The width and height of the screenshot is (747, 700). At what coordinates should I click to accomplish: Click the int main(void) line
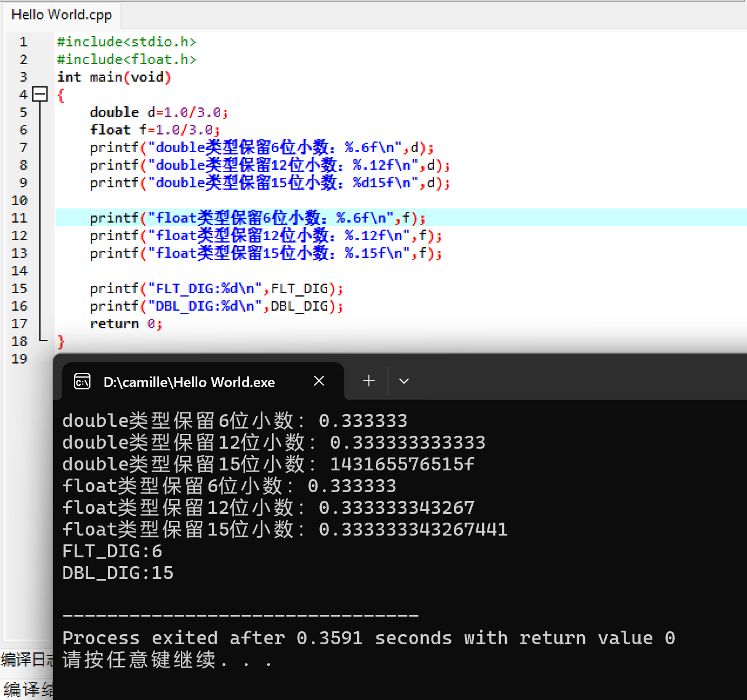click(x=114, y=77)
